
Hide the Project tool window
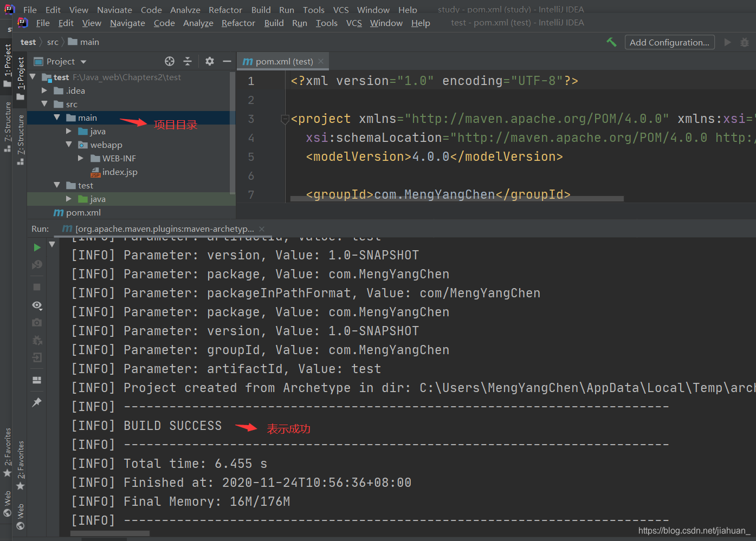tap(227, 61)
